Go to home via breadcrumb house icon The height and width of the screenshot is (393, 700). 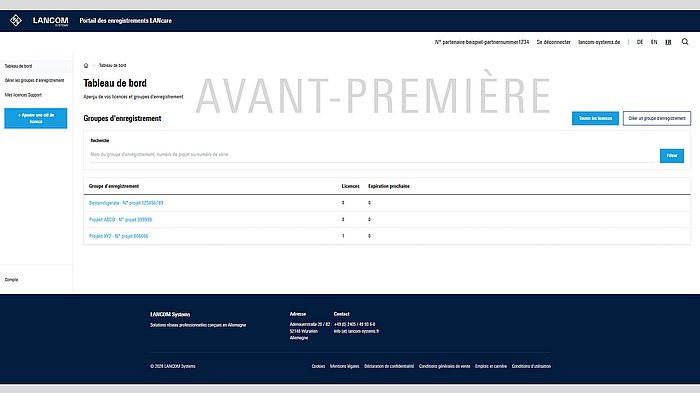pyautogui.click(x=86, y=65)
